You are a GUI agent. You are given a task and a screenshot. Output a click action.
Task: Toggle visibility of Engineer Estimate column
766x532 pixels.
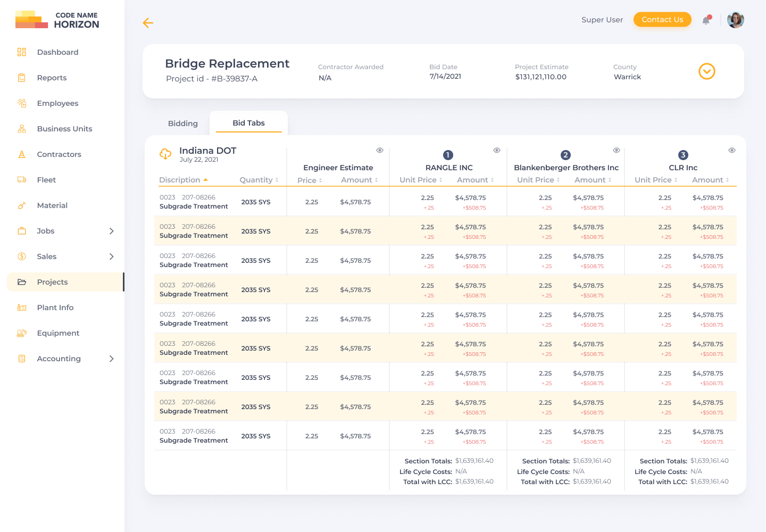coord(380,151)
